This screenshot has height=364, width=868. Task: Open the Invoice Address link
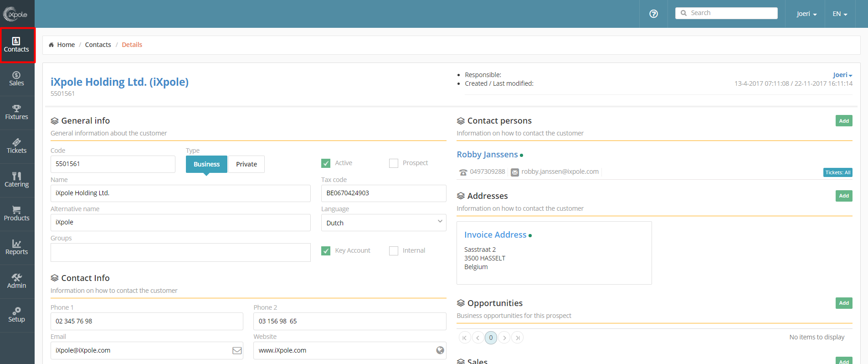click(x=495, y=235)
